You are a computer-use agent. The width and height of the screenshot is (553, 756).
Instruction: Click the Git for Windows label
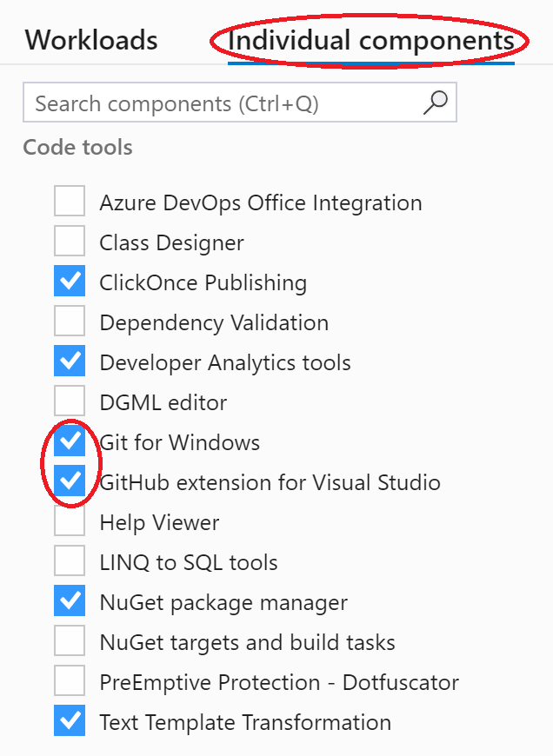tap(180, 442)
